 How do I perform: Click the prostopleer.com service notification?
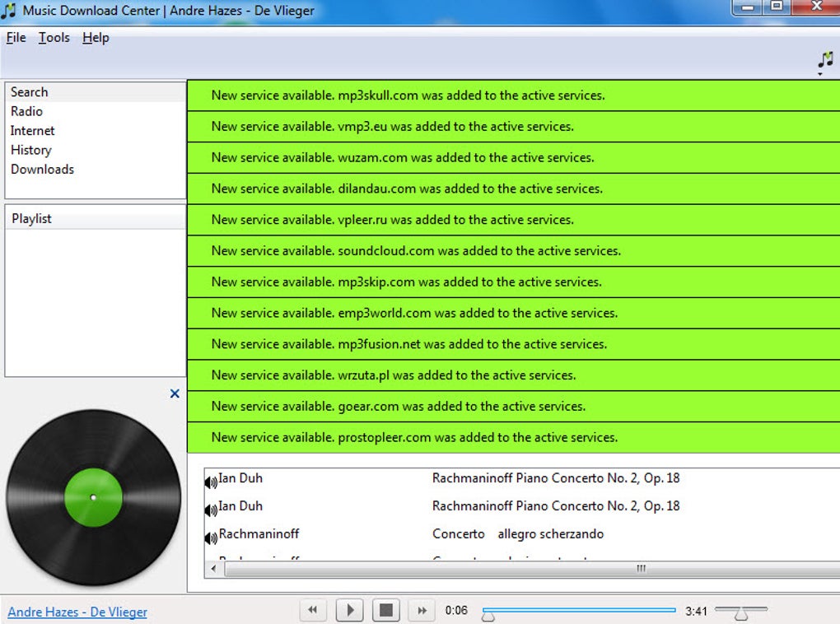(513, 437)
